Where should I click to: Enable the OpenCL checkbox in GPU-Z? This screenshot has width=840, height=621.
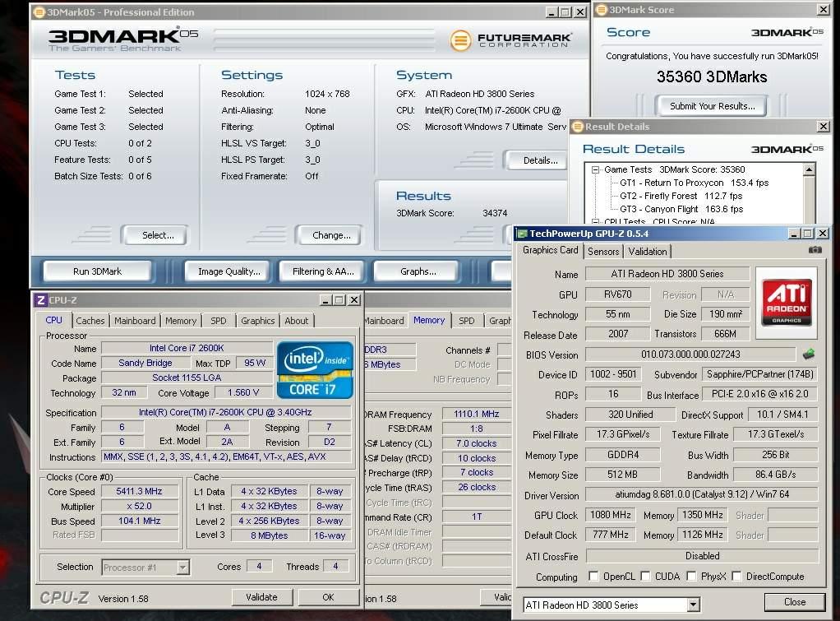(x=593, y=576)
